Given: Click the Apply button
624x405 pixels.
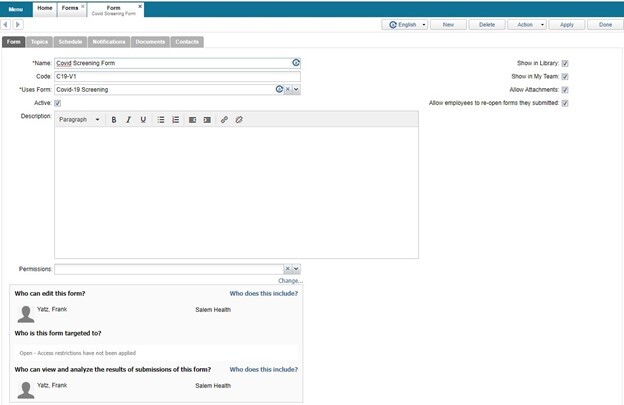Looking at the screenshot, I should click(567, 25).
